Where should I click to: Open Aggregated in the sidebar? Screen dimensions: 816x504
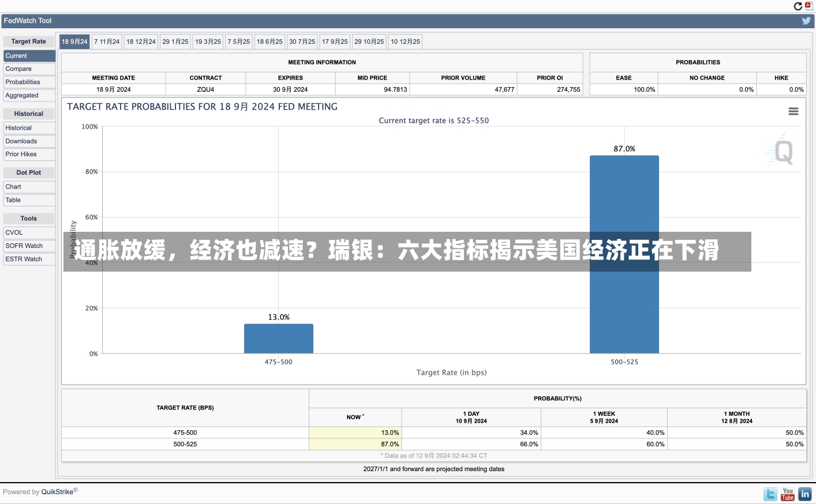(29, 96)
